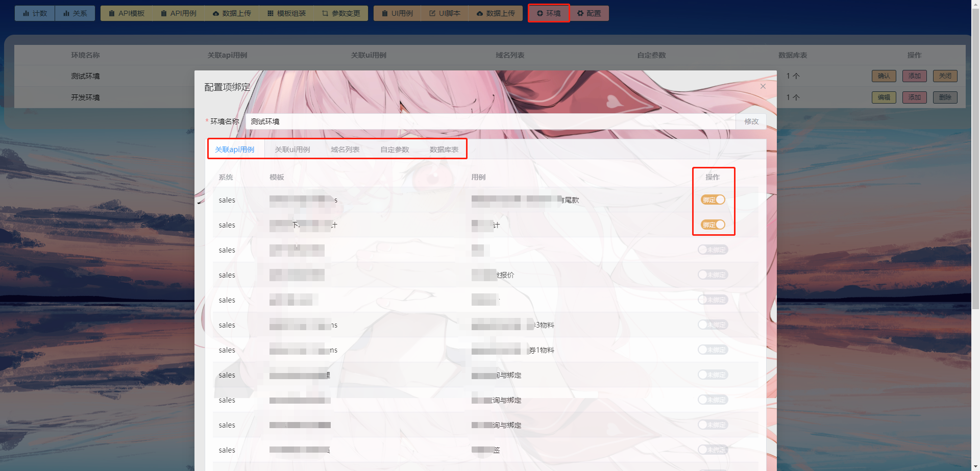
Task: Focus the 环境名称 input field
Action: coord(490,121)
